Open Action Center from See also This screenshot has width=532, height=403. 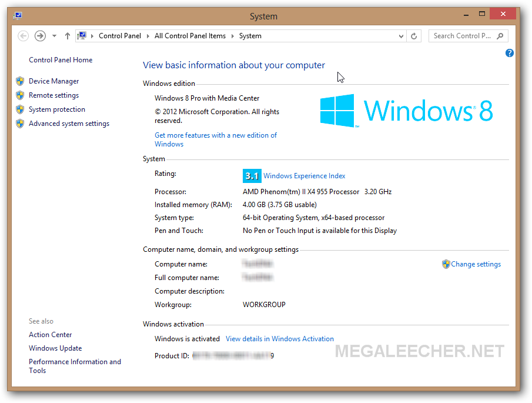click(50, 335)
